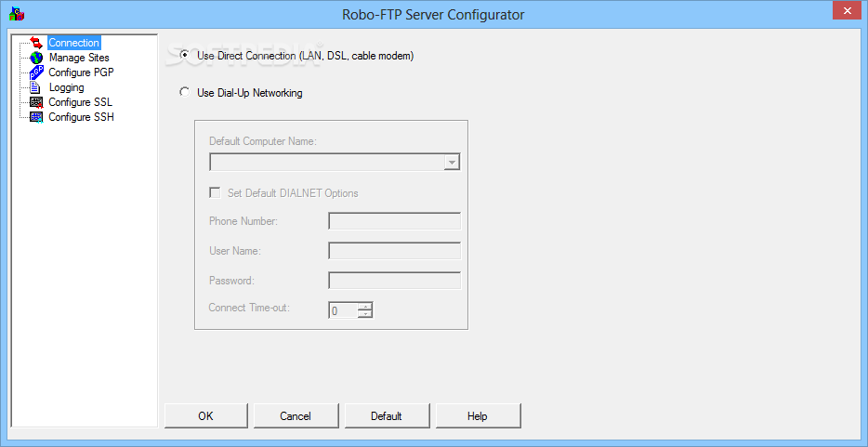Increase Connect Time-out with up arrow
The width and height of the screenshot is (868, 447).
365,307
